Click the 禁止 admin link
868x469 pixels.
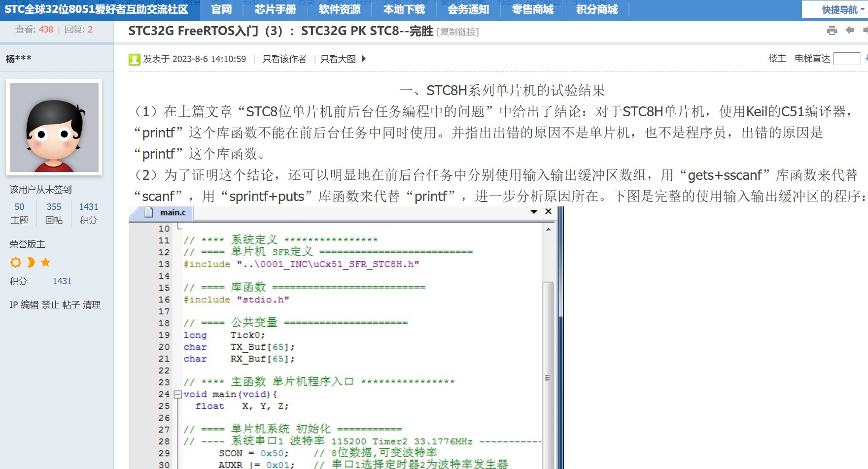pos(50,305)
